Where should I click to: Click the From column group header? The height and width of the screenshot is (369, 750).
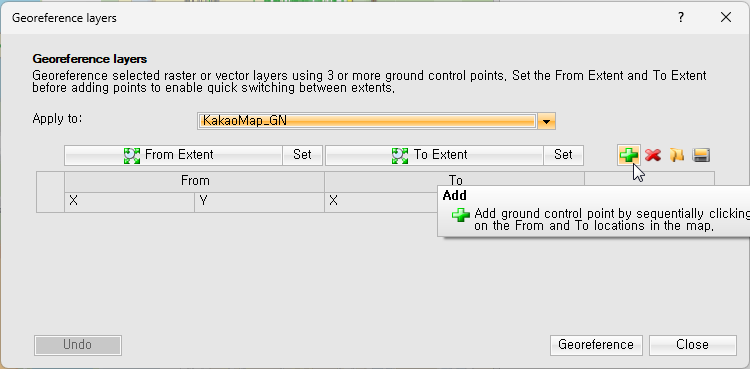pos(195,181)
